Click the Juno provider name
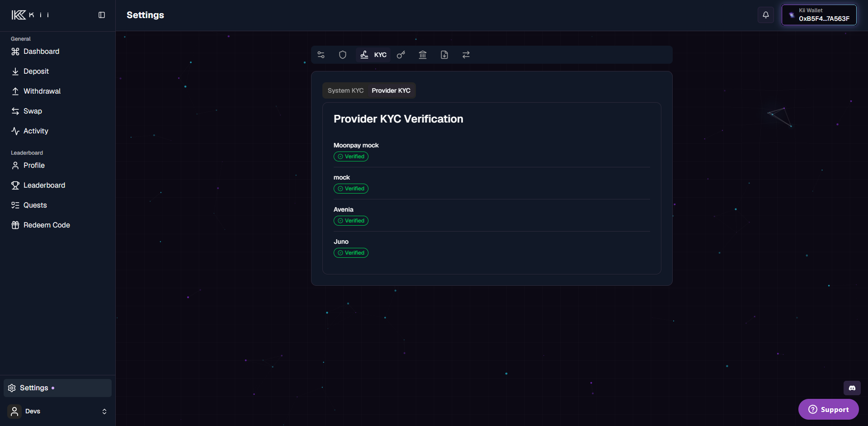 pos(341,241)
